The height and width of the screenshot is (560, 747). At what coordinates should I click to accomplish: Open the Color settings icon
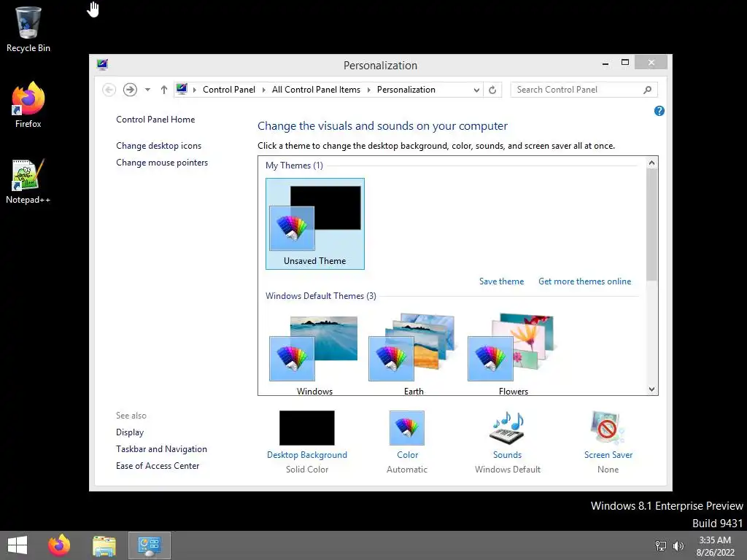pyautogui.click(x=407, y=428)
